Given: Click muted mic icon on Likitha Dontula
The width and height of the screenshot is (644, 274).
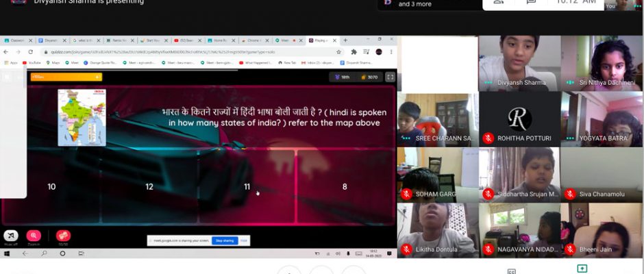Looking at the screenshot, I should tap(406, 249).
